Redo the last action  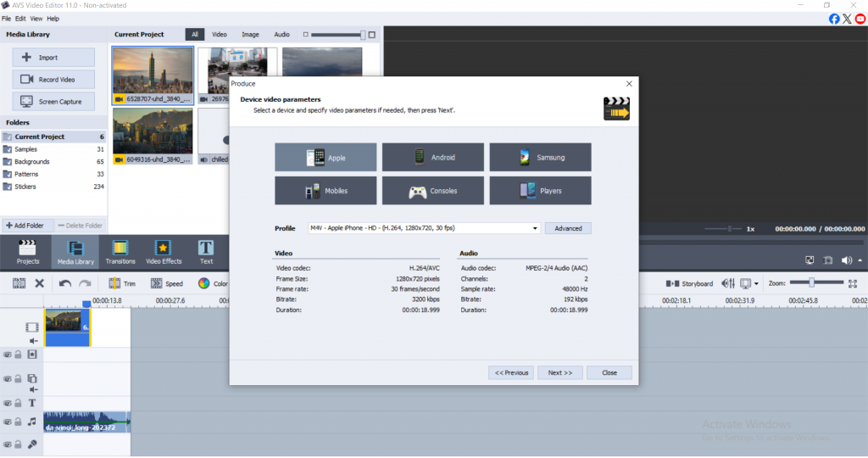pyautogui.click(x=85, y=283)
